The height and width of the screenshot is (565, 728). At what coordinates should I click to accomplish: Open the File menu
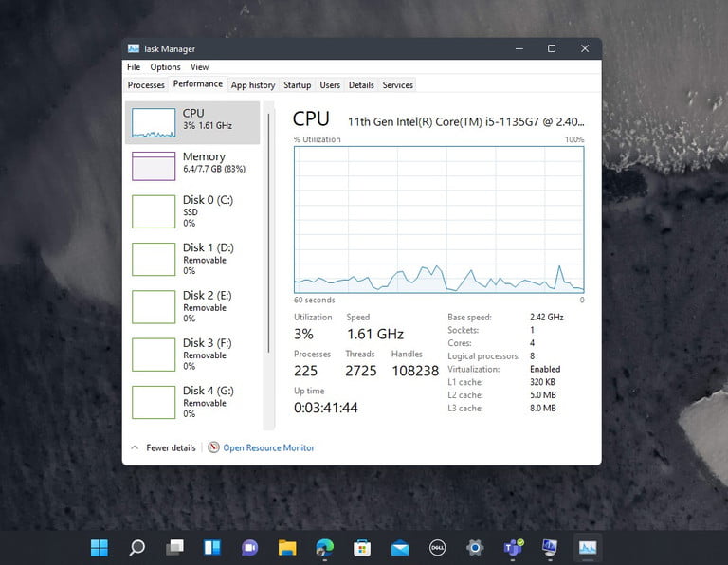tap(134, 67)
